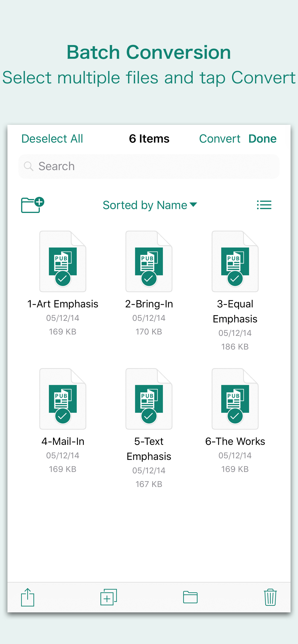The width and height of the screenshot is (298, 644).
Task: Tap Done to exit selection mode
Action: (262, 139)
